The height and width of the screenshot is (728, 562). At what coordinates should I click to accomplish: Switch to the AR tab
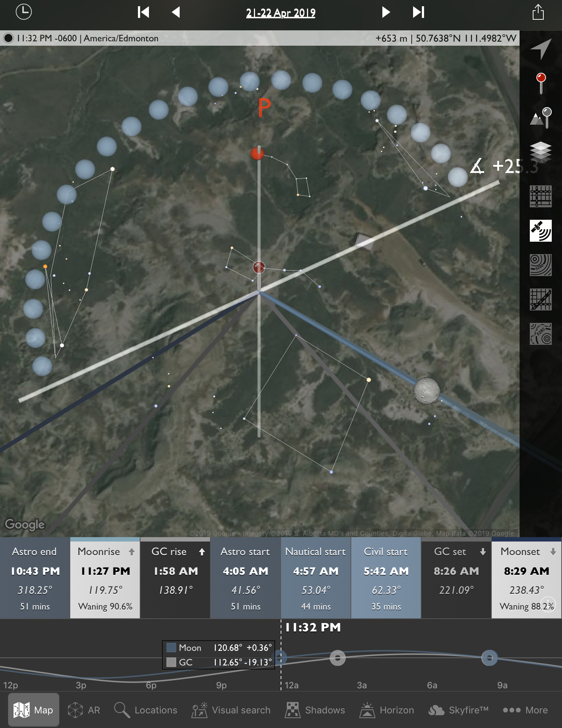click(84, 710)
